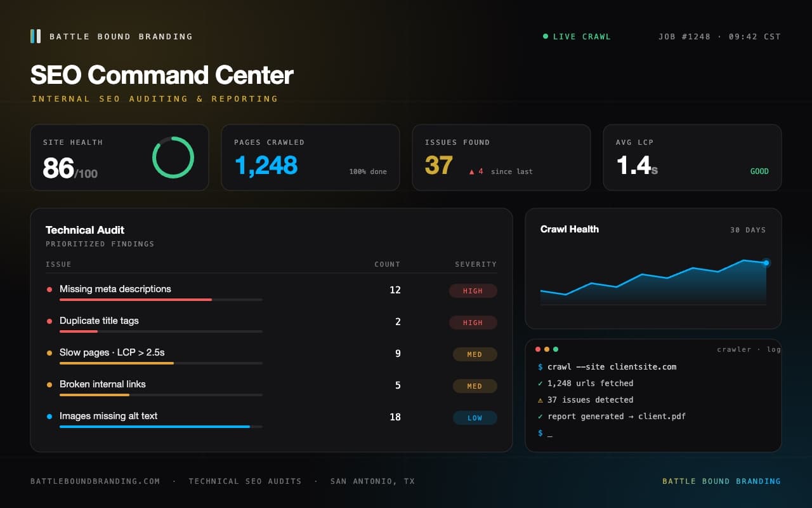Click the 30 DAYS label on Crawl Health
Screen dimensions: 812x508
point(748,230)
